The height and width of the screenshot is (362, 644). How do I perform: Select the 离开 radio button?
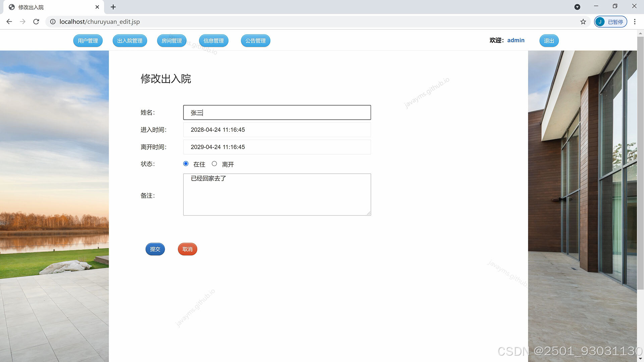[214, 164]
